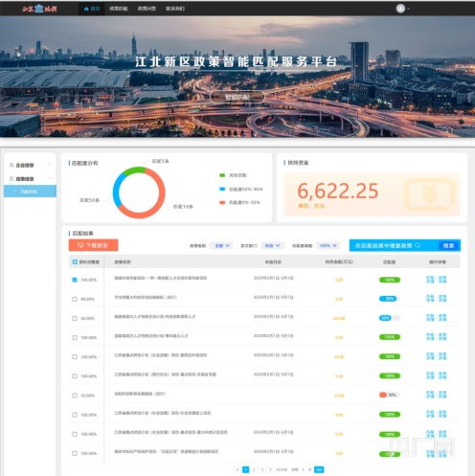
Task: Check the second result row checkbox
Action: [x=75, y=299]
